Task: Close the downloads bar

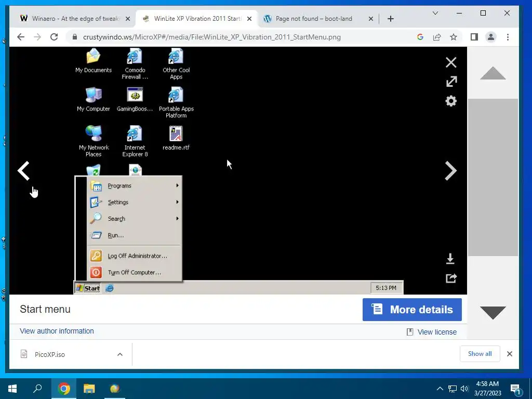Action: click(509, 354)
